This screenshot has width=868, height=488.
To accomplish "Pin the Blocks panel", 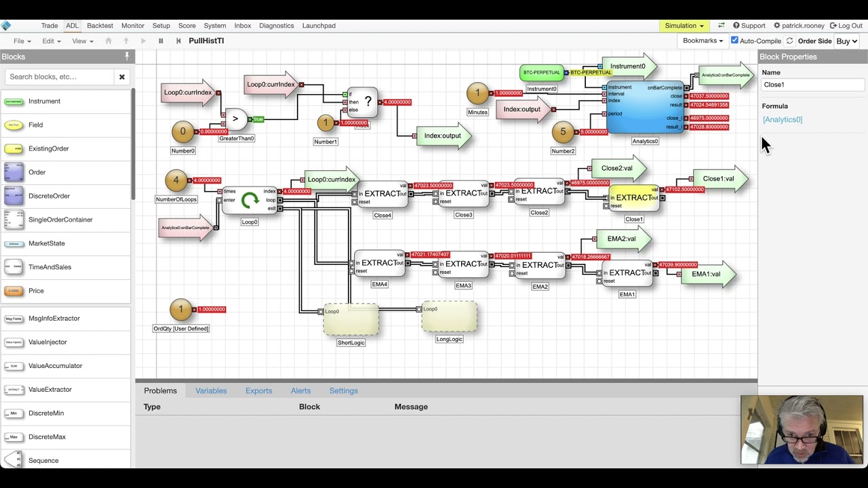I will tap(126, 56).
